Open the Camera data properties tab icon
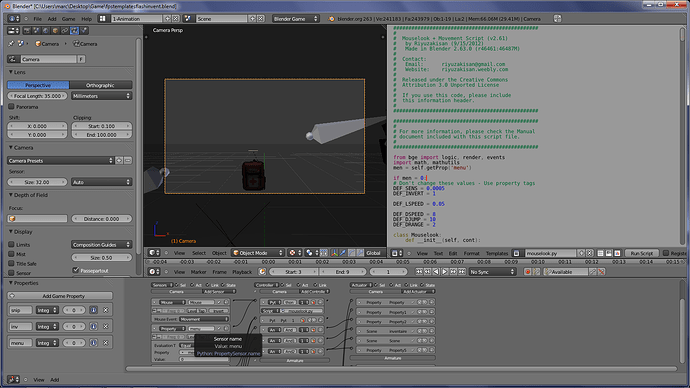690x388 pixels. point(74,31)
